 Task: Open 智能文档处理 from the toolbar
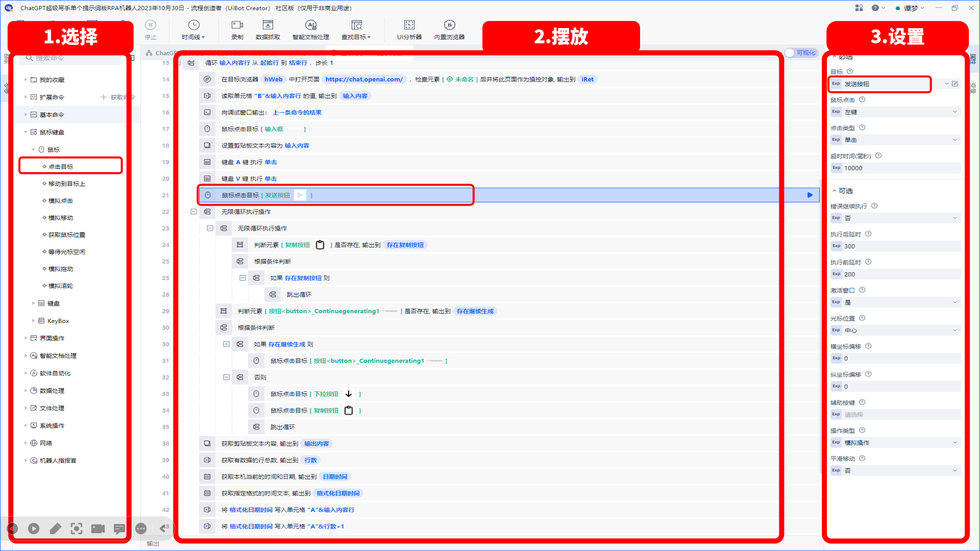[x=310, y=30]
